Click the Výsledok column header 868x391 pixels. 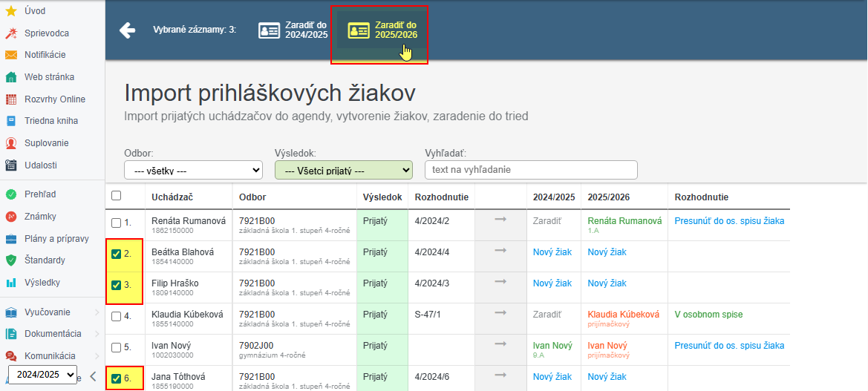(382, 197)
